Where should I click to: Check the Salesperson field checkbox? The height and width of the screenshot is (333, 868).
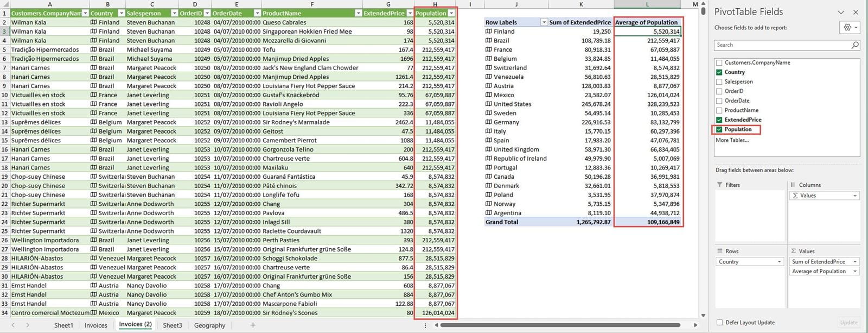coord(719,81)
